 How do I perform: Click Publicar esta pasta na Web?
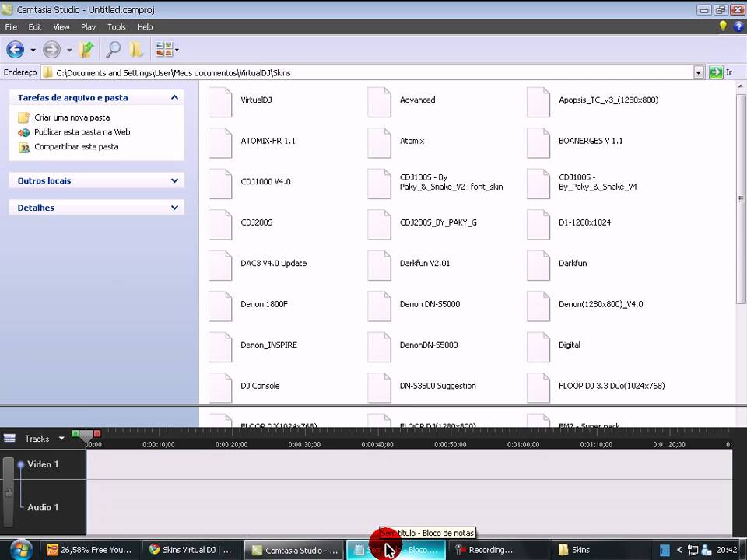82,132
